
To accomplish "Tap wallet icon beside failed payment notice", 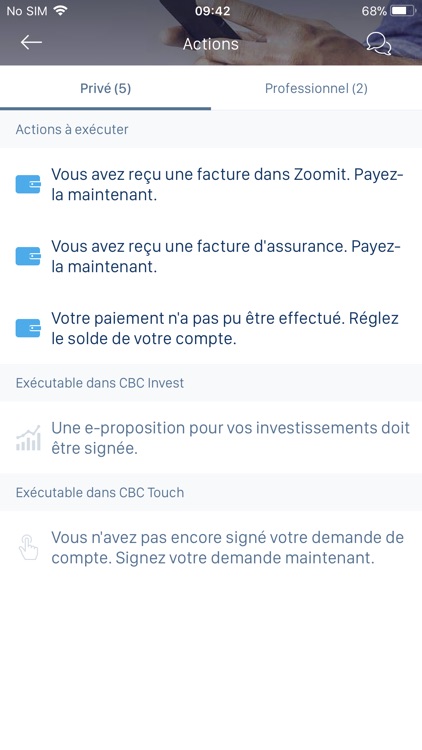I will (x=28, y=329).
